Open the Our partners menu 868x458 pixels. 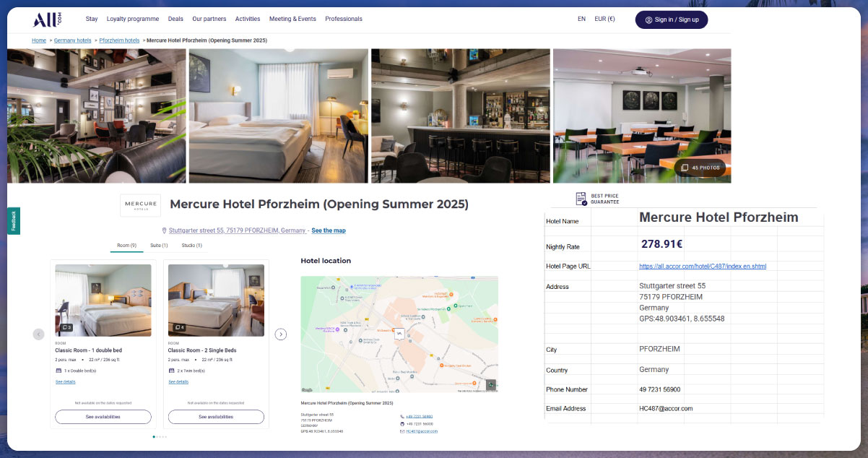click(x=209, y=20)
